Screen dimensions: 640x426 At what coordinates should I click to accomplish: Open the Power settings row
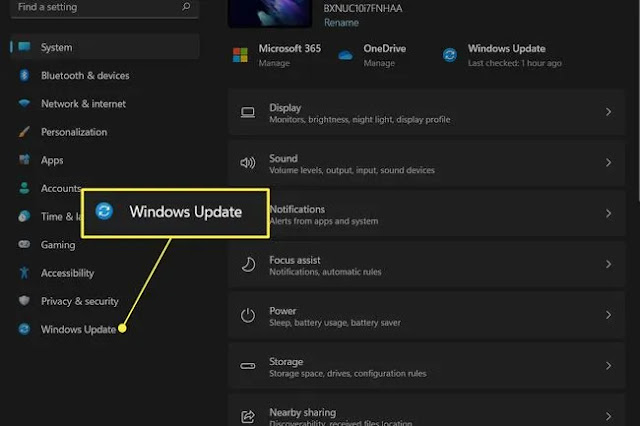tap(427, 315)
